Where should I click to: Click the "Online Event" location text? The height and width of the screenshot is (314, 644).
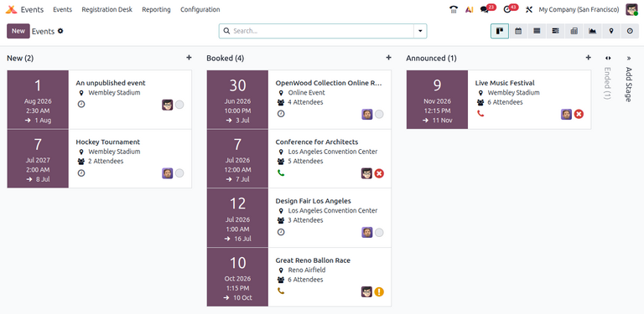[306, 93]
